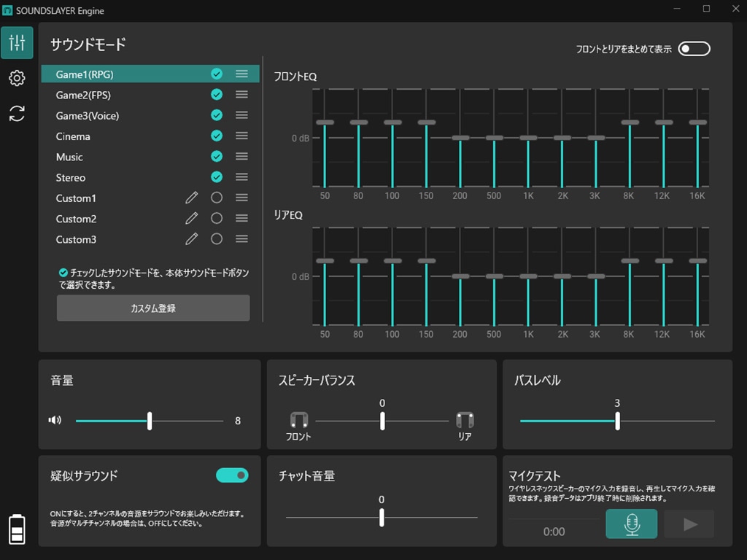The width and height of the screenshot is (747, 560).
Task: Click the スピーカーバランス slider handle
Action: point(382,421)
